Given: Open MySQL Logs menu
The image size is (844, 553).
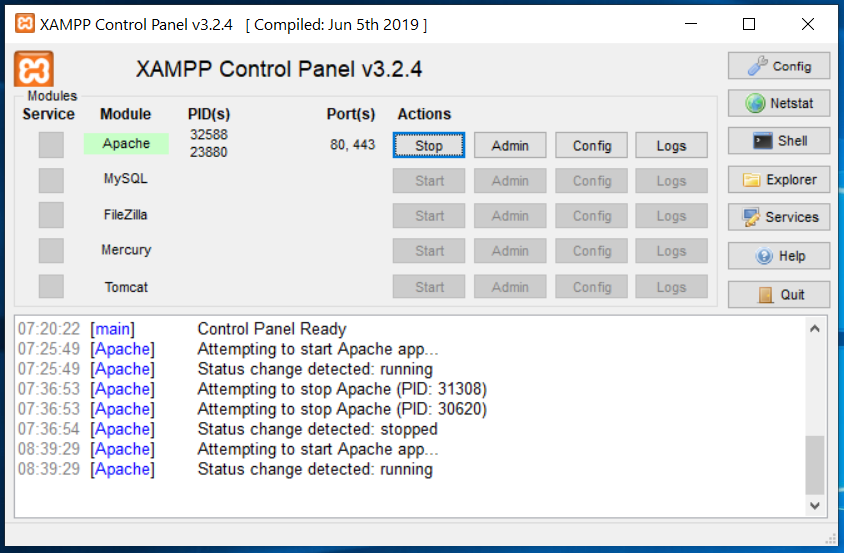Looking at the screenshot, I should 671,180.
